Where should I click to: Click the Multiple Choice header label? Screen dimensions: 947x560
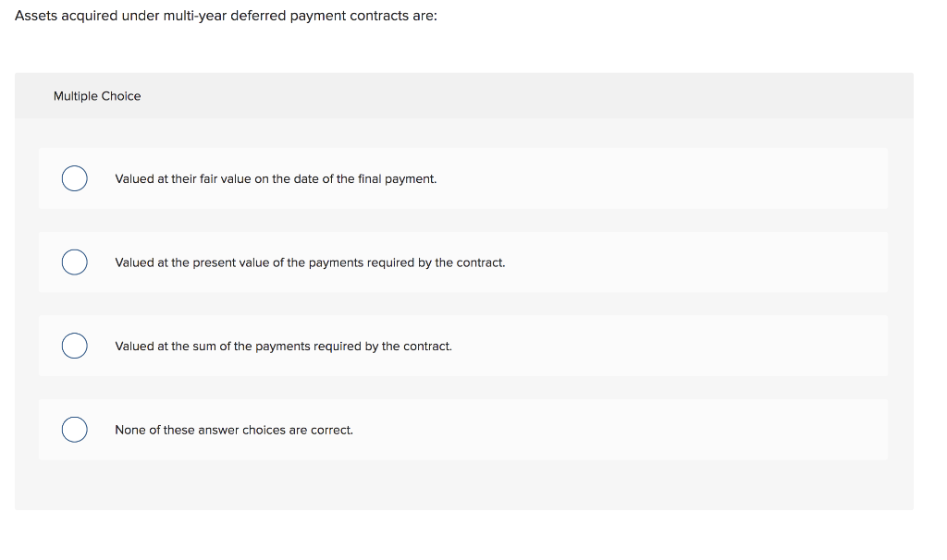(97, 95)
